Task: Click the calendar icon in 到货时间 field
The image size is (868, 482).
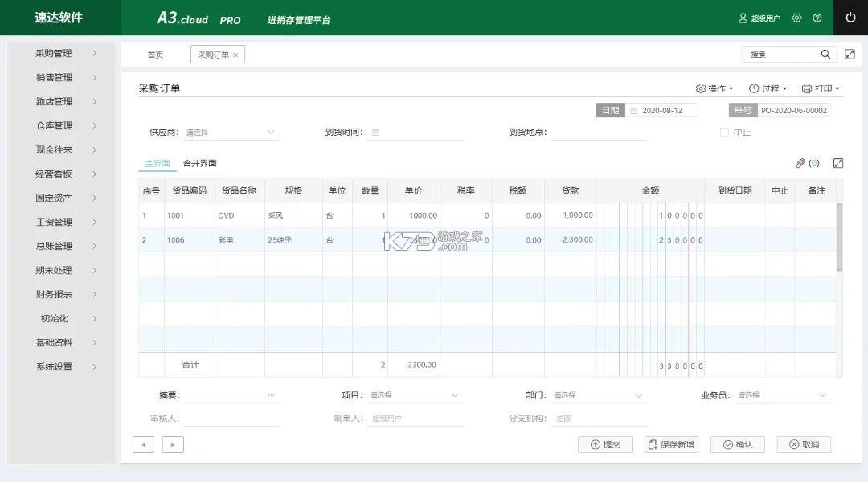Action: [x=376, y=133]
